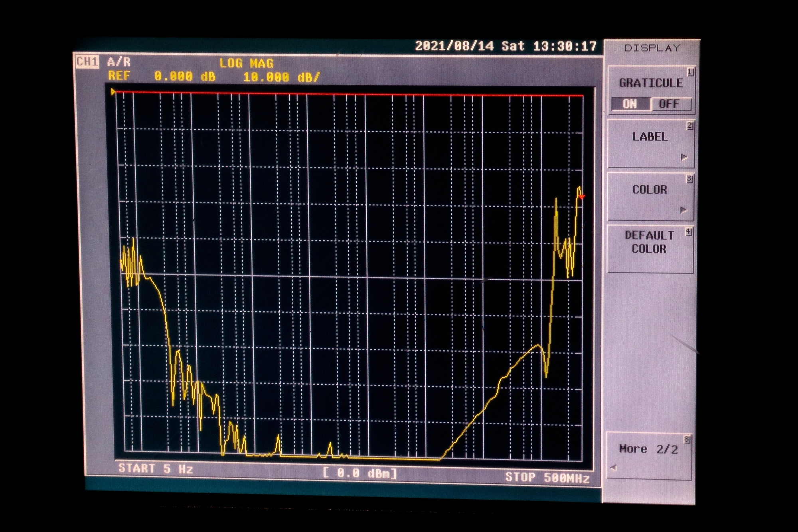Image resolution: width=798 pixels, height=532 pixels.
Task: Turn graticule OFF
Action: tap(669, 104)
